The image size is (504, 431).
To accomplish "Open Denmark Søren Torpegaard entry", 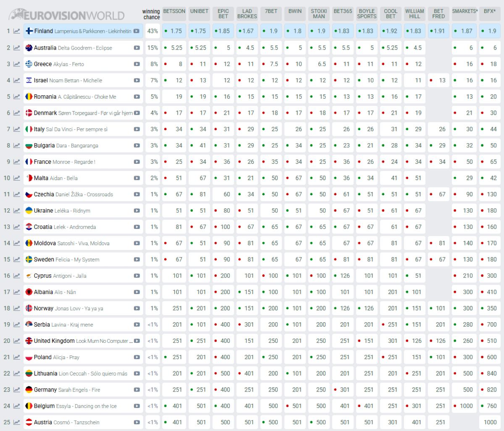I will 83,113.
